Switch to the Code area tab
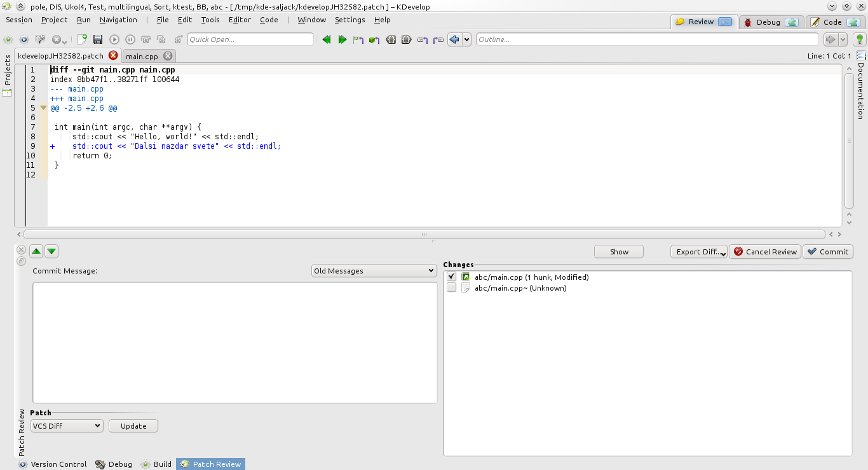Image resolution: width=868 pixels, height=470 pixels. point(836,22)
